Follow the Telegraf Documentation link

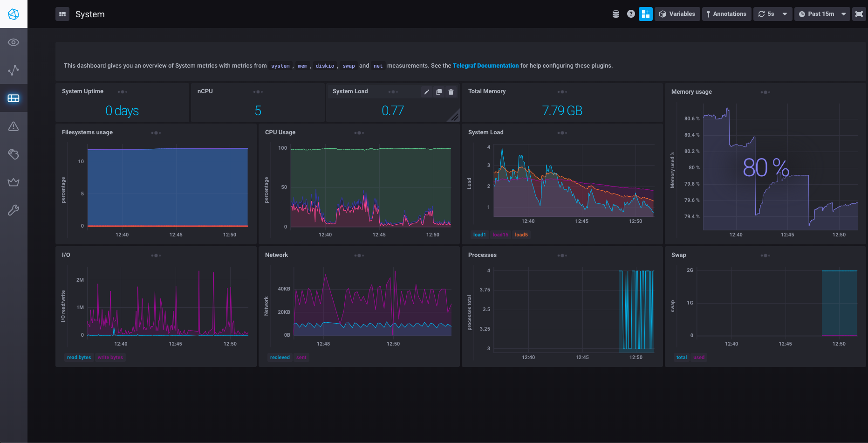click(x=485, y=66)
